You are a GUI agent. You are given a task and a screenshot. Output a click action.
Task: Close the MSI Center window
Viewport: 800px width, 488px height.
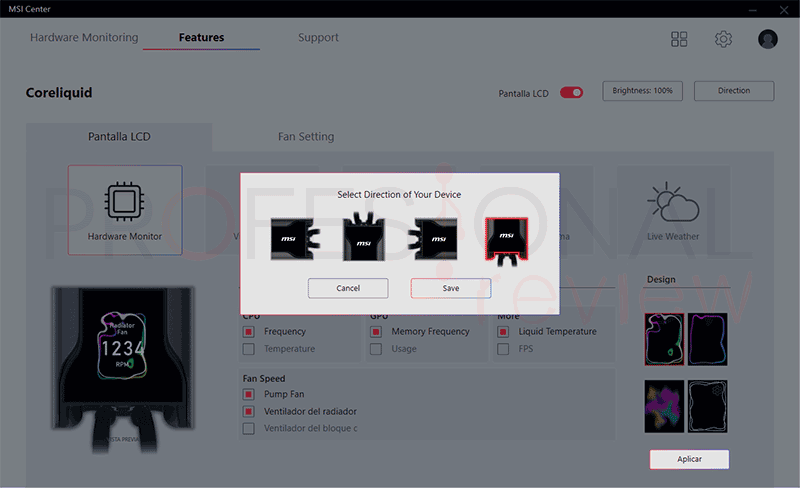pyautogui.click(x=784, y=10)
